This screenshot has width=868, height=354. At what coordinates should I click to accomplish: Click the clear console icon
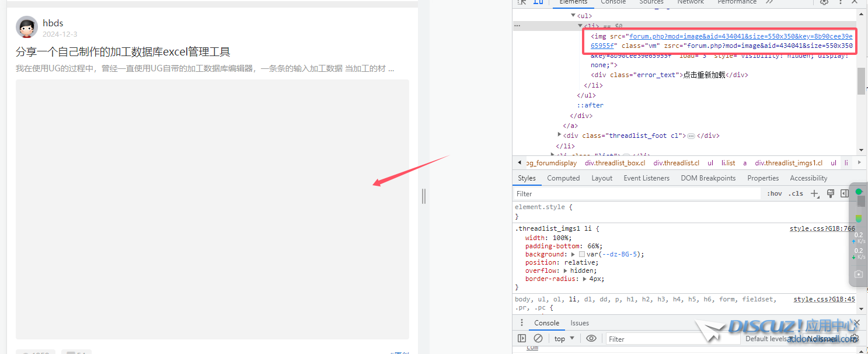pos(538,338)
